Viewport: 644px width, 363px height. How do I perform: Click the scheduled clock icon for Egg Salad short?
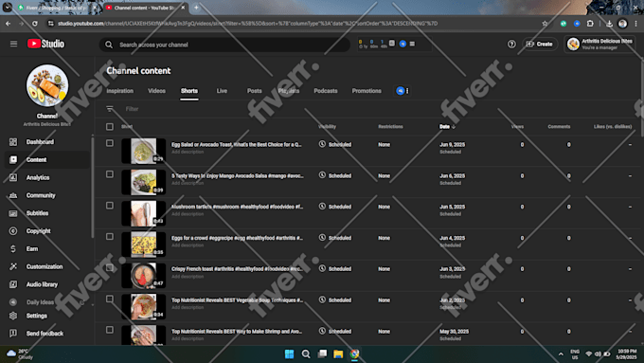pos(322,144)
